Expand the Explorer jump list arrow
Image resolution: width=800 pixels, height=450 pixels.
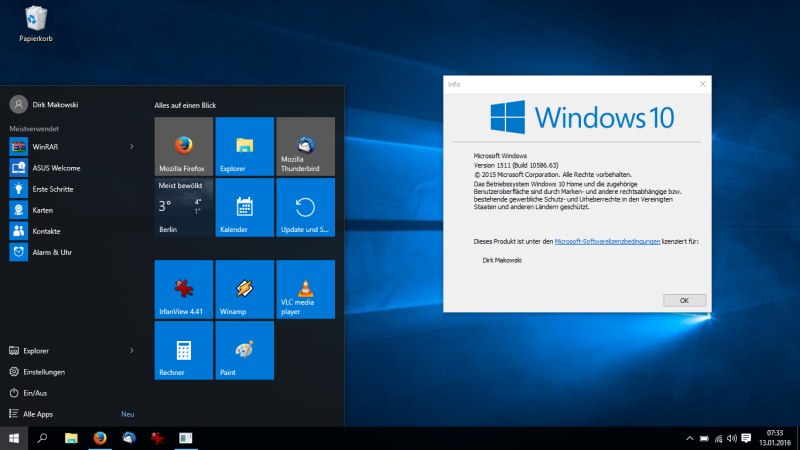coord(132,351)
